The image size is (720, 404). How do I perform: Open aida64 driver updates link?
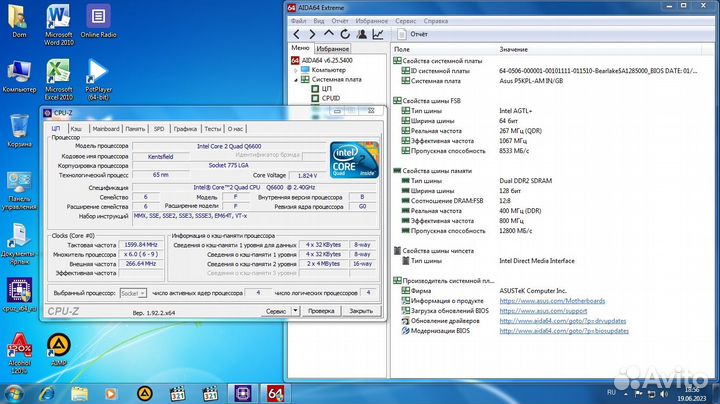(562, 321)
